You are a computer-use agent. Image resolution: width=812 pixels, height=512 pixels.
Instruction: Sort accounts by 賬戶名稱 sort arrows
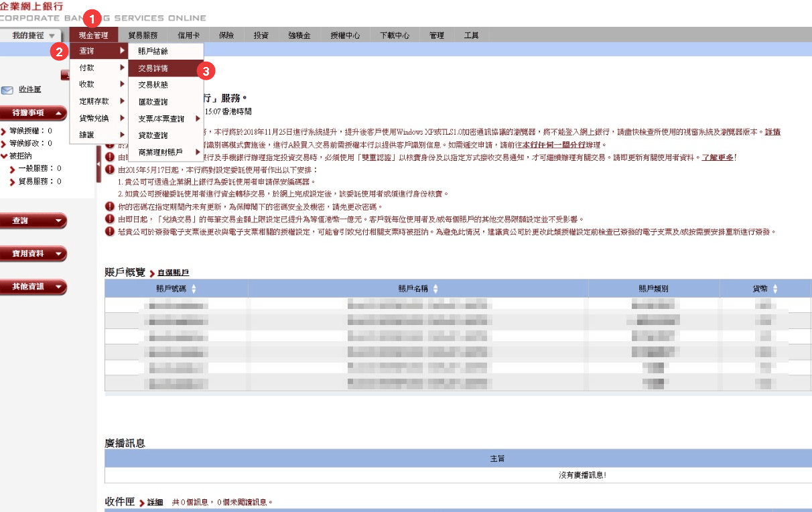click(435, 289)
